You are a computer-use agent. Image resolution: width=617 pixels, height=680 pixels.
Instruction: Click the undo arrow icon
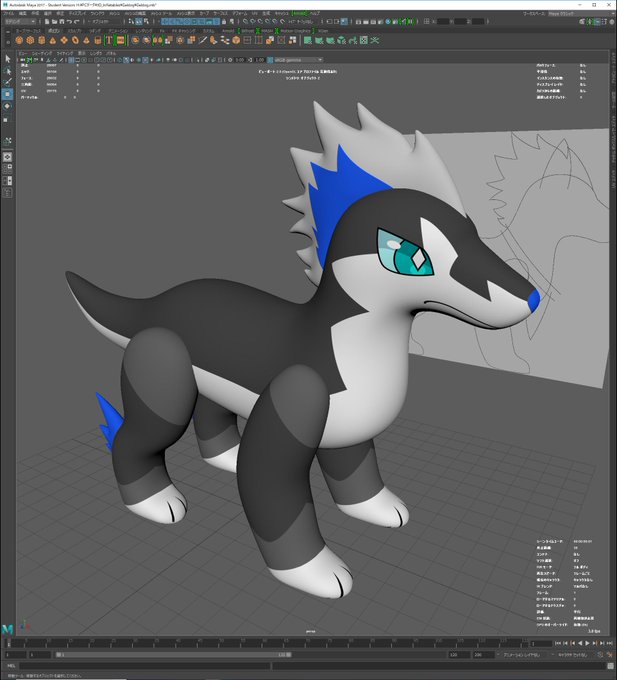click(69, 21)
